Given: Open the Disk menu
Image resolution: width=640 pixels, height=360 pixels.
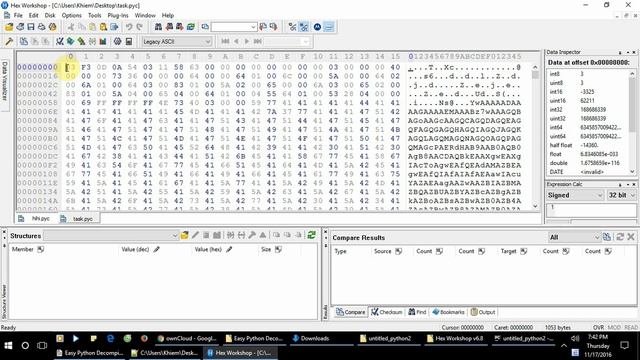Looking at the screenshot, I should coord(50,15).
